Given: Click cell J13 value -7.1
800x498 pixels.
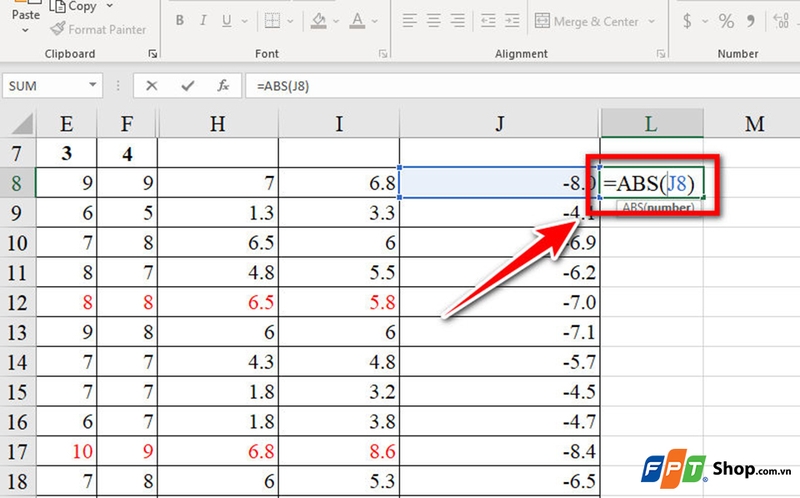Looking at the screenshot, I should click(499, 332).
